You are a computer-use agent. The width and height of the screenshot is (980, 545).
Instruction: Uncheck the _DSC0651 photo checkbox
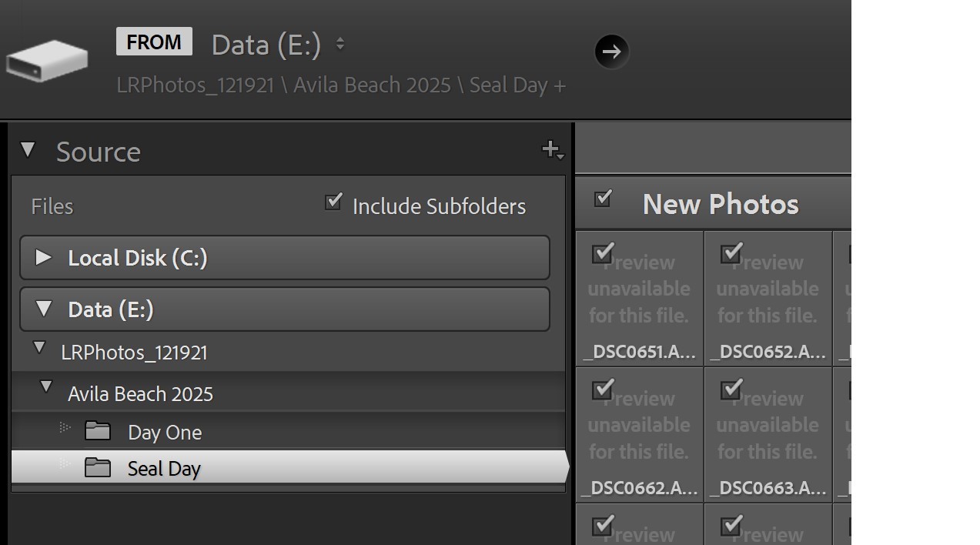(603, 252)
